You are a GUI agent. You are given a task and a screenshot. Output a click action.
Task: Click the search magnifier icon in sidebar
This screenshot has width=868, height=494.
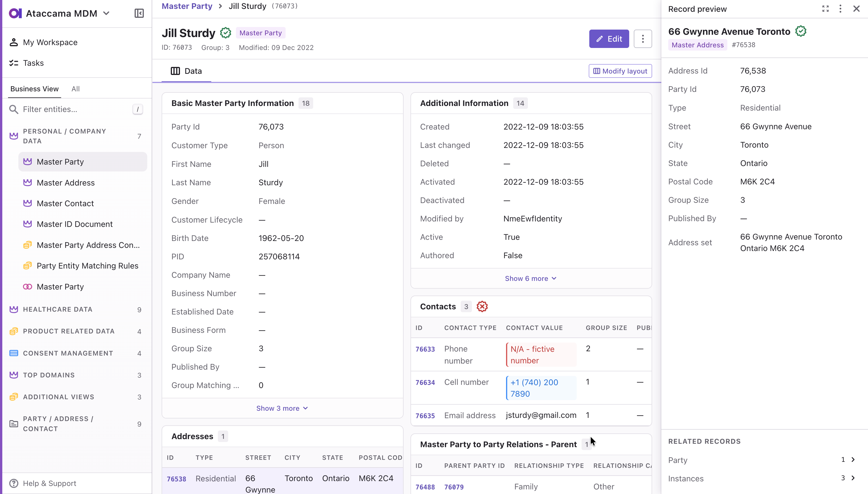point(13,109)
